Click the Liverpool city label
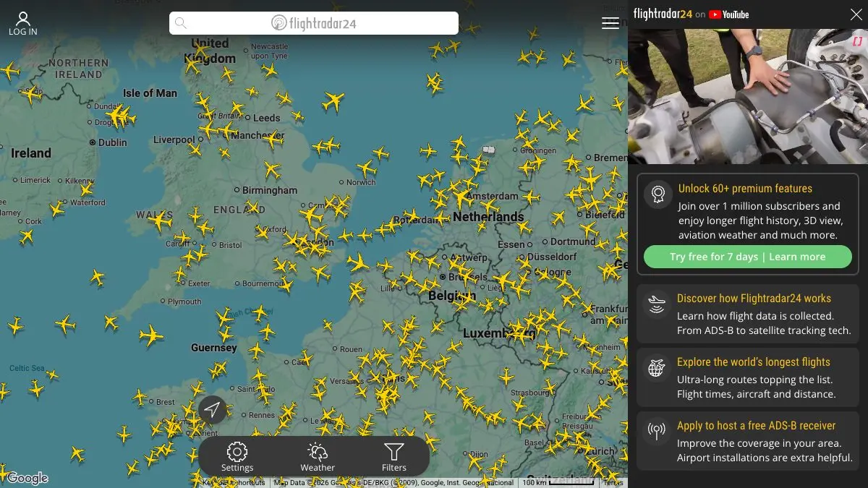The width and height of the screenshot is (868, 488). click(x=174, y=140)
